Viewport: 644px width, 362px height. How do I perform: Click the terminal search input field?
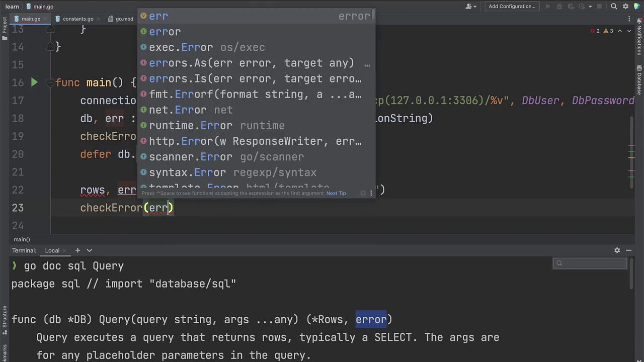pos(590,263)
